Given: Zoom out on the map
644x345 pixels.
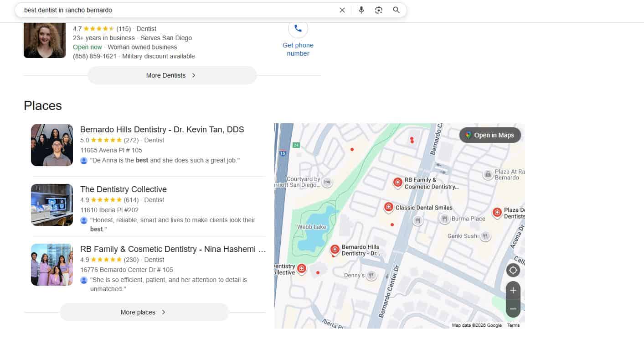Looking at the screenshot, I should [513, 309].
